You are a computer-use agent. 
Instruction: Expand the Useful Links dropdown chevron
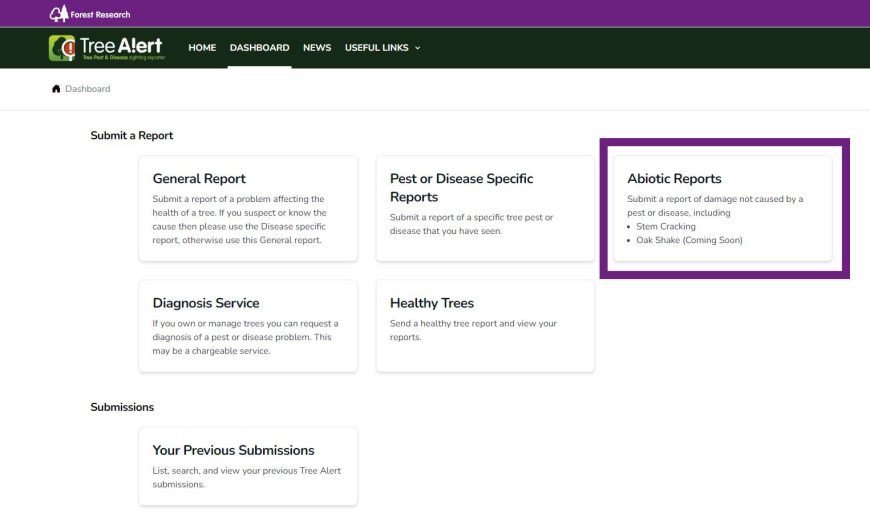(417, 48)
